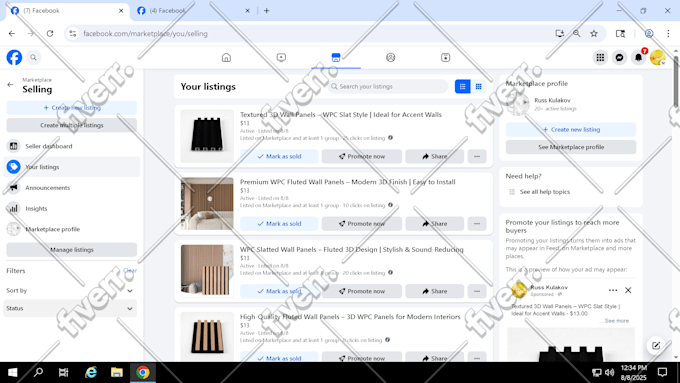The height and width of the screenshot is (383, 680).
Task: Close the ad preview card
Action: (x=628, y=290)
